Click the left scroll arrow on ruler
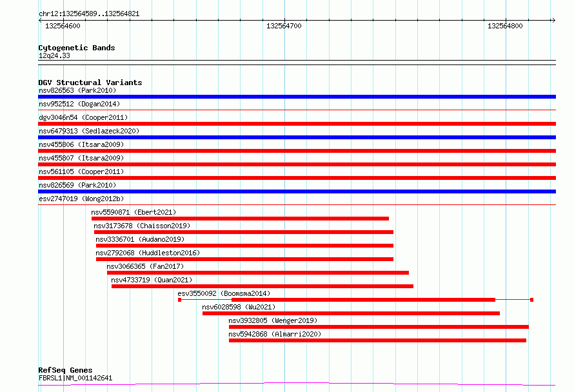The width and height of the screenshot is (574, 392). pos(40,21)
